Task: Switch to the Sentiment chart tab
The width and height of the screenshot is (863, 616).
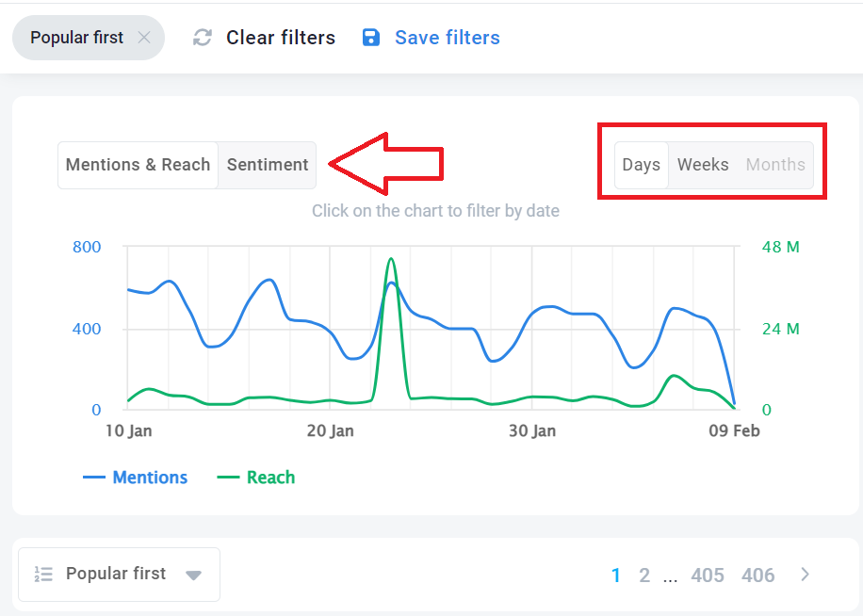Action: (x=268, y=165)
